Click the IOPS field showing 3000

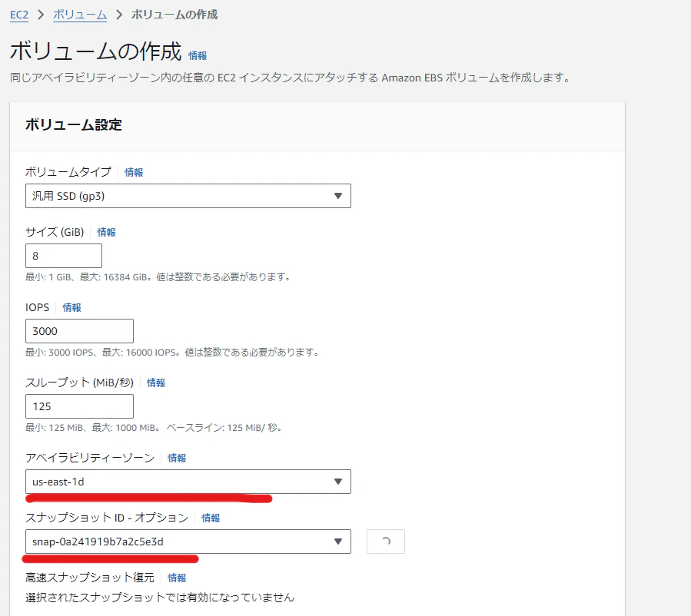(79, 330)
